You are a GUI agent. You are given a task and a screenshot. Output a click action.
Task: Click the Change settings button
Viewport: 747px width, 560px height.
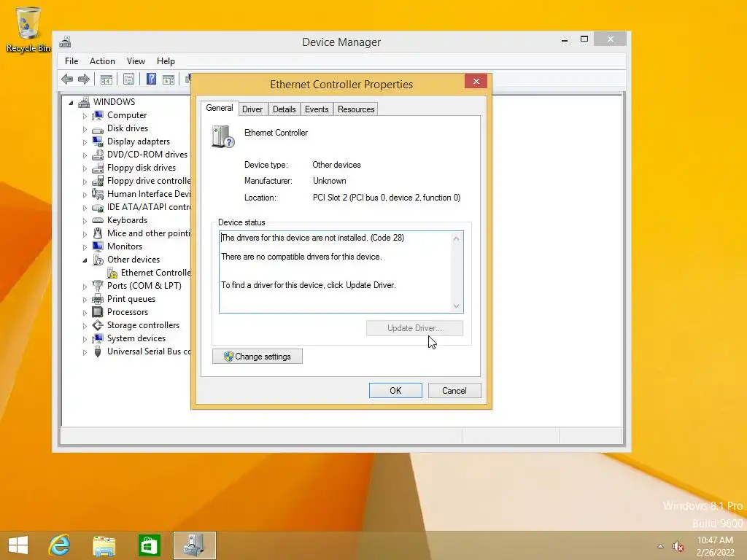258,356
